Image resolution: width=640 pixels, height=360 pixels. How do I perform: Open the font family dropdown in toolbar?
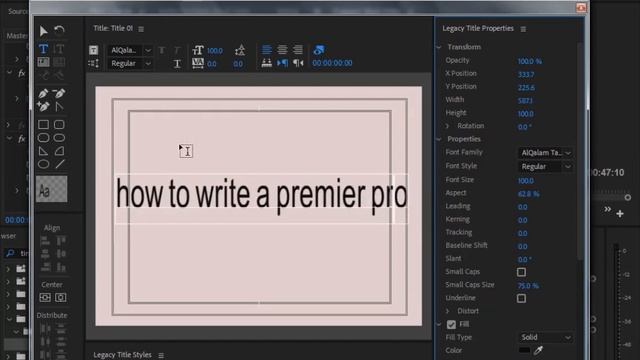[x=130, y=50]
